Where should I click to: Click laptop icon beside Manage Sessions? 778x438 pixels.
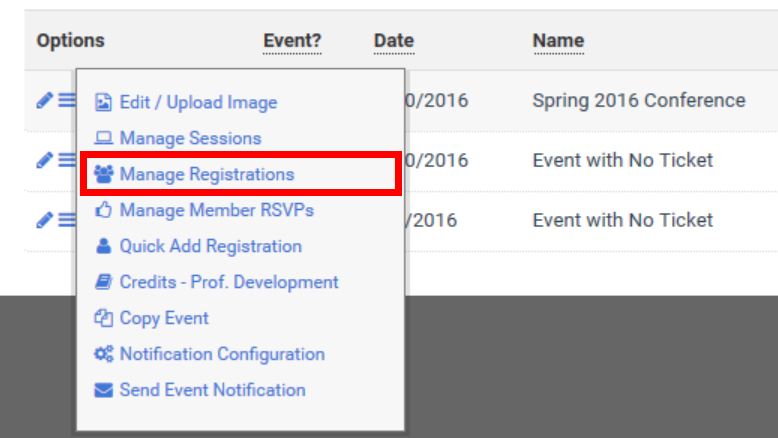(x=103, y=138)
